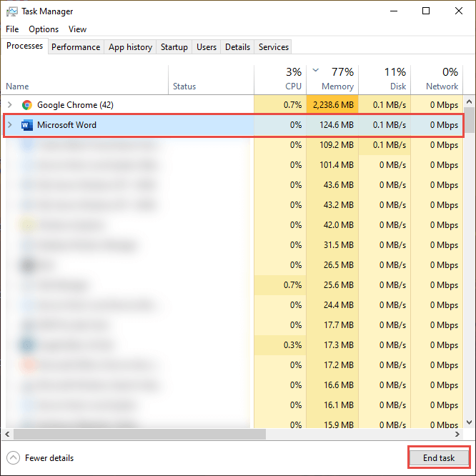This screenshot has height=476, width=476.
Task: Click the Fewer details circle arrow icon
Action: [x=13, y=458]
